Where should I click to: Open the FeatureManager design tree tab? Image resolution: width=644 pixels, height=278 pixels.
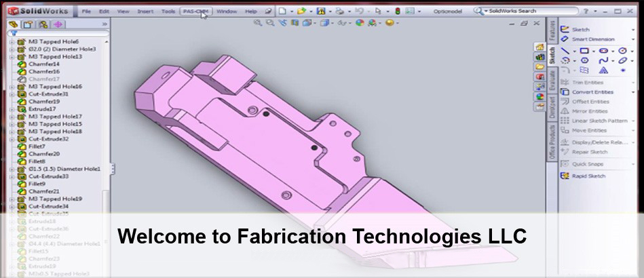(14, 24)
